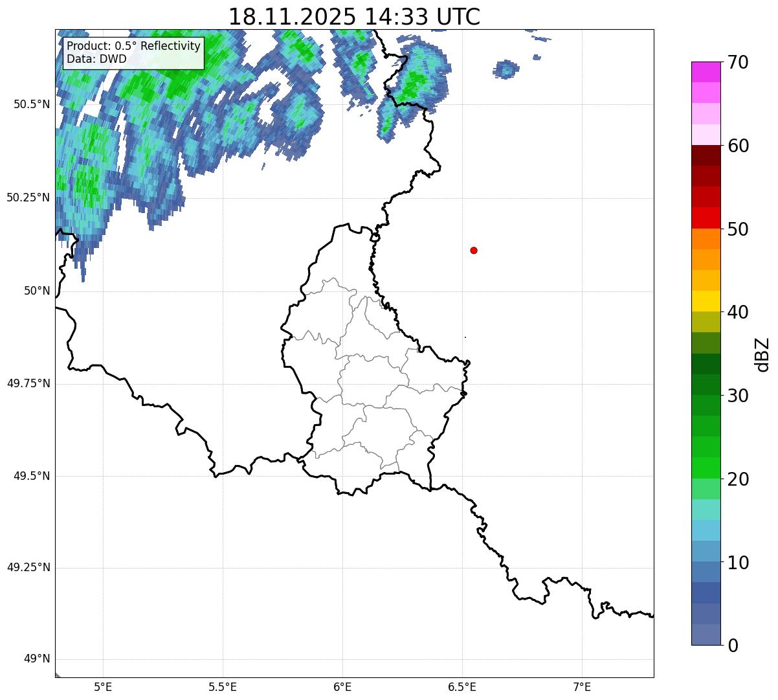
Task: Click the bright green colorbar segment above 20
Action: point(706,468)
